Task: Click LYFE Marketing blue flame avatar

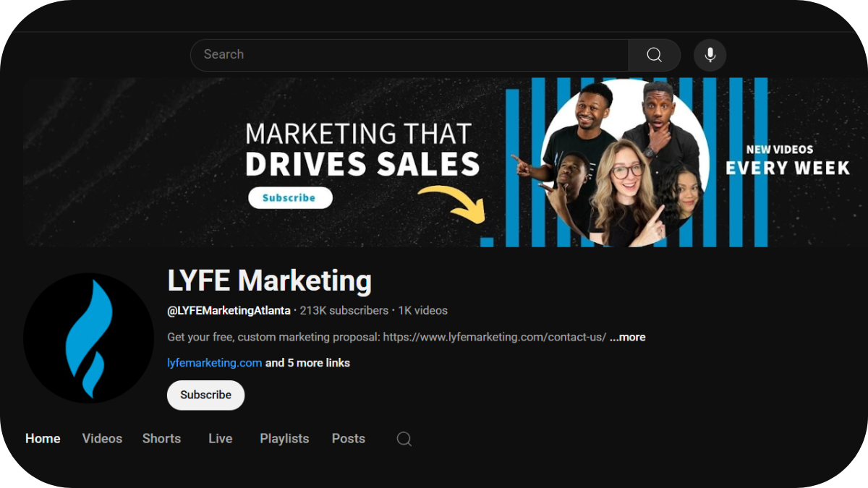Action: [88, 338]
